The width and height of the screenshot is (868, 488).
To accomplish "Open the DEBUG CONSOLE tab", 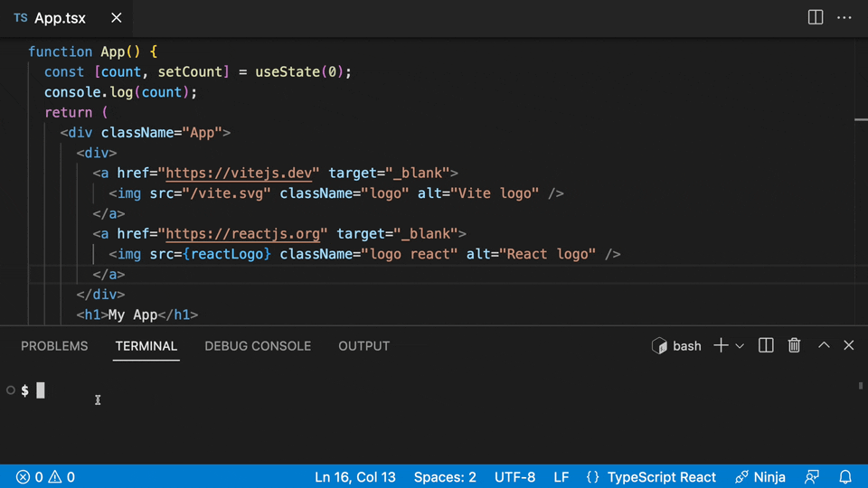I will point(258,346).
